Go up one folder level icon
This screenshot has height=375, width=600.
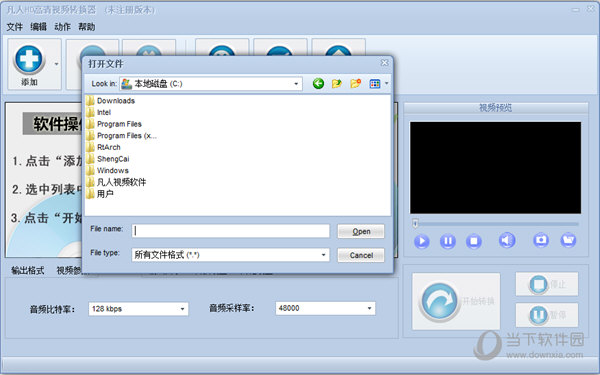(337, 83)
